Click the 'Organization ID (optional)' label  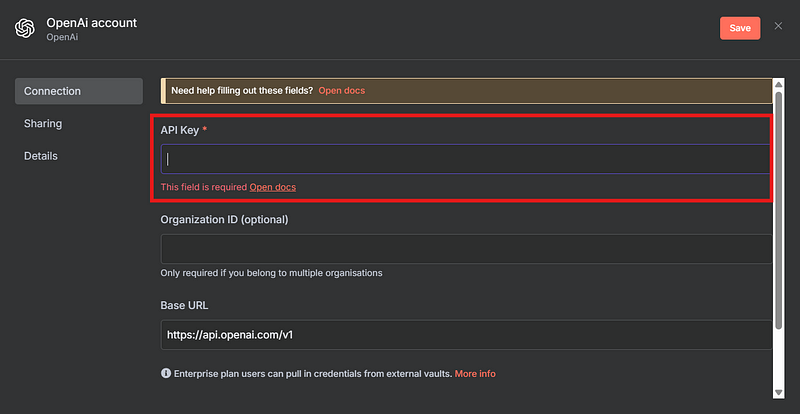point(224,220)
